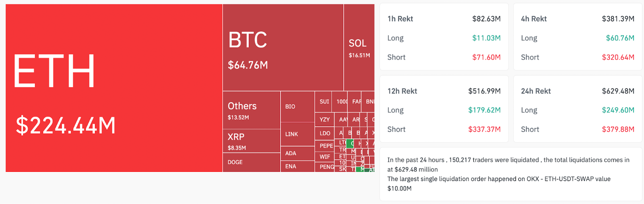Click the 1h Rekt card heading
This screenshot has width=644, height=204.
(x=400, y=19)
